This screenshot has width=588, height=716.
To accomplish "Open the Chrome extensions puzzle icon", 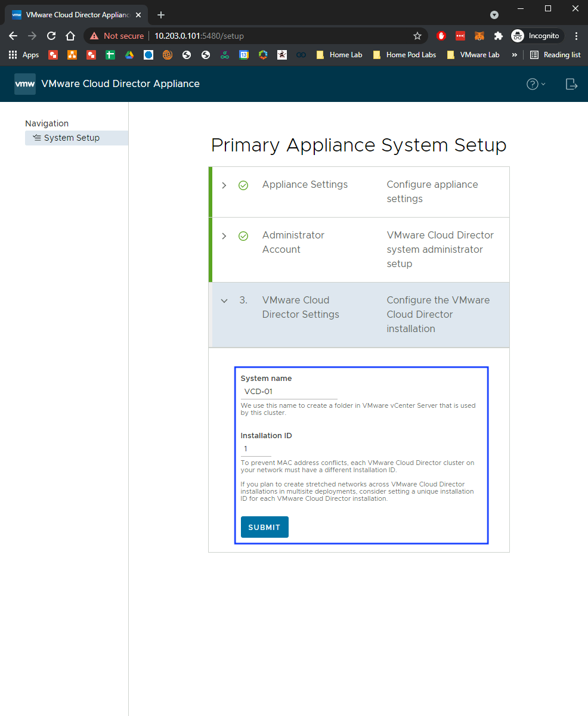I will pos(499,36).
